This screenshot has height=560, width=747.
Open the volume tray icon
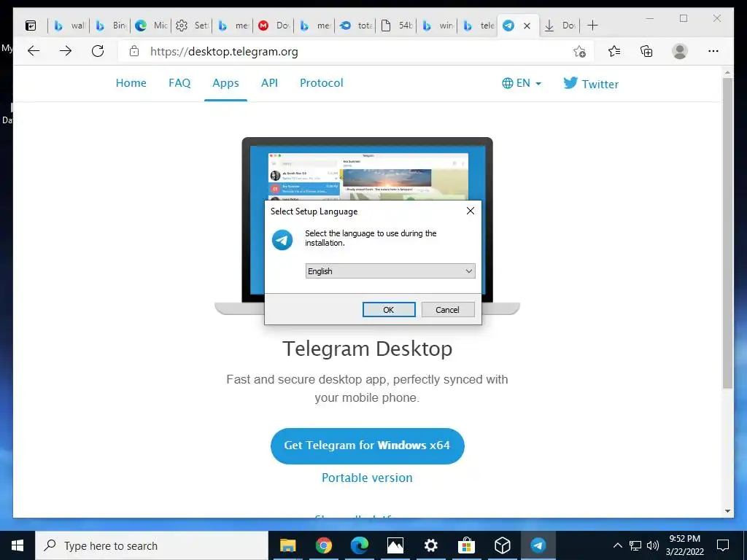[x=653, y=545]
